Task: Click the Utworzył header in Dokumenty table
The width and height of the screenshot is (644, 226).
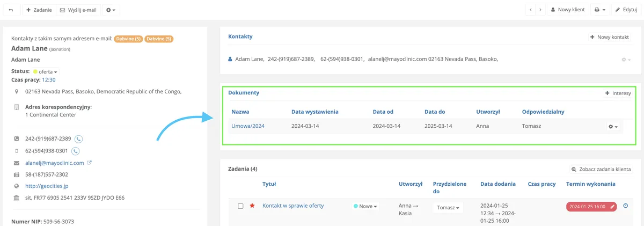Action: (x=488, y=112)
